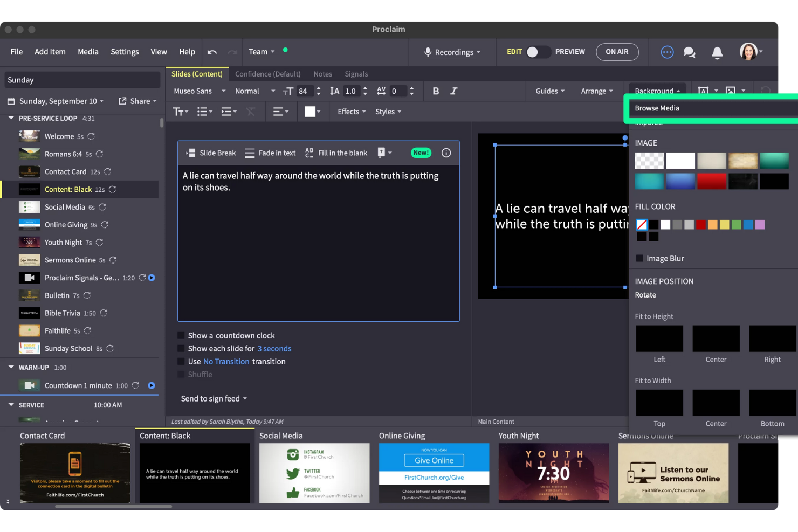Select the purple fill color swatch
798x532 pixels.
coord(760,225)
